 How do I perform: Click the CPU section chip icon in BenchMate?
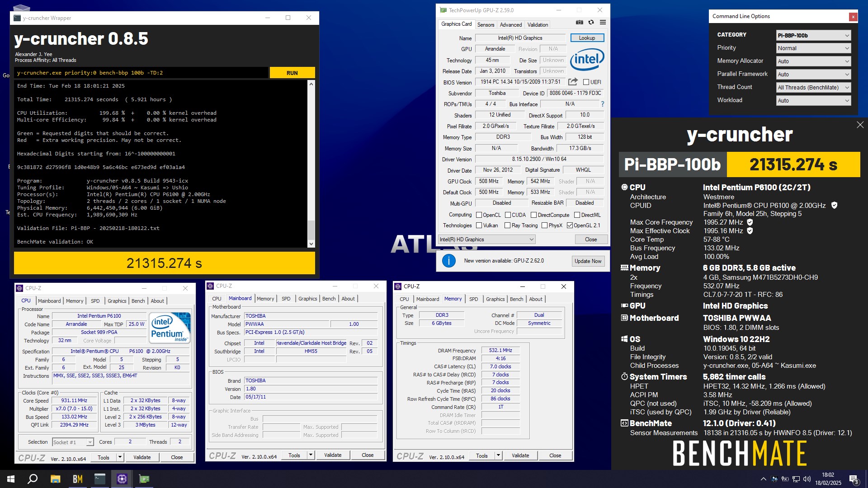click(x=624, y=187)
